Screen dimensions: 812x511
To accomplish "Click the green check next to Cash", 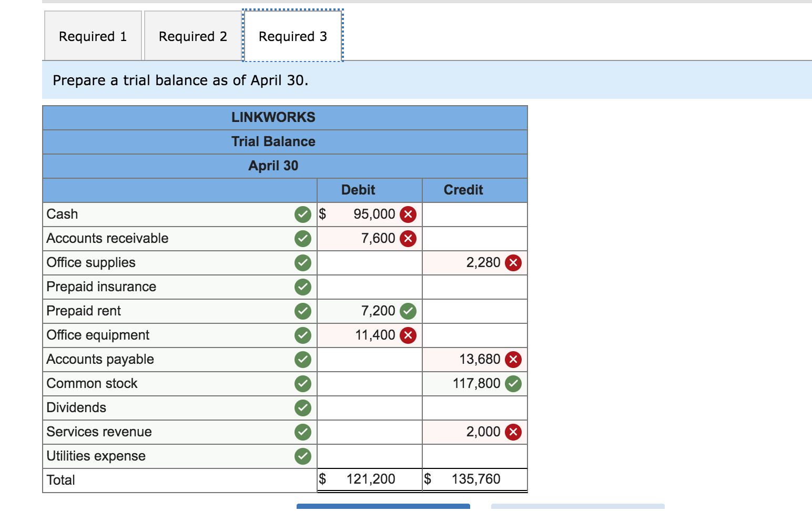I will click(303, 214).
